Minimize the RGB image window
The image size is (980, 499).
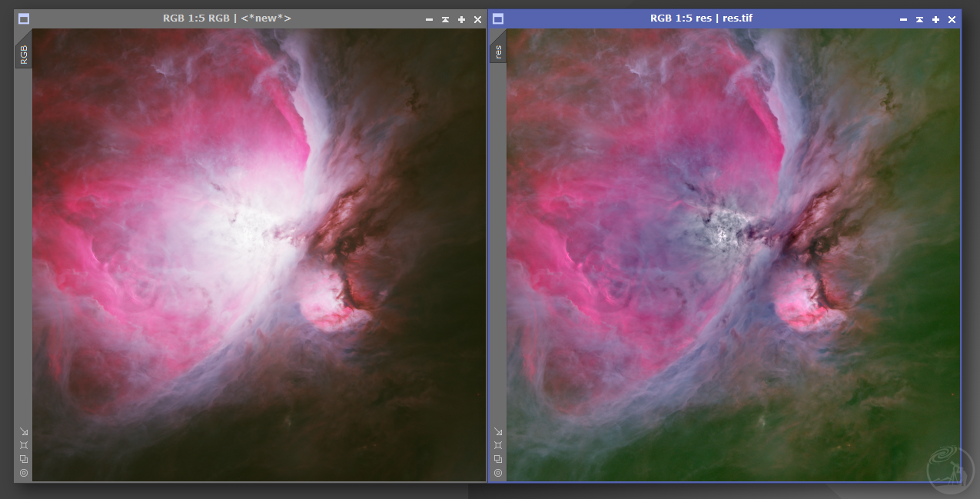pyautogui.click(x=429, y=19)
